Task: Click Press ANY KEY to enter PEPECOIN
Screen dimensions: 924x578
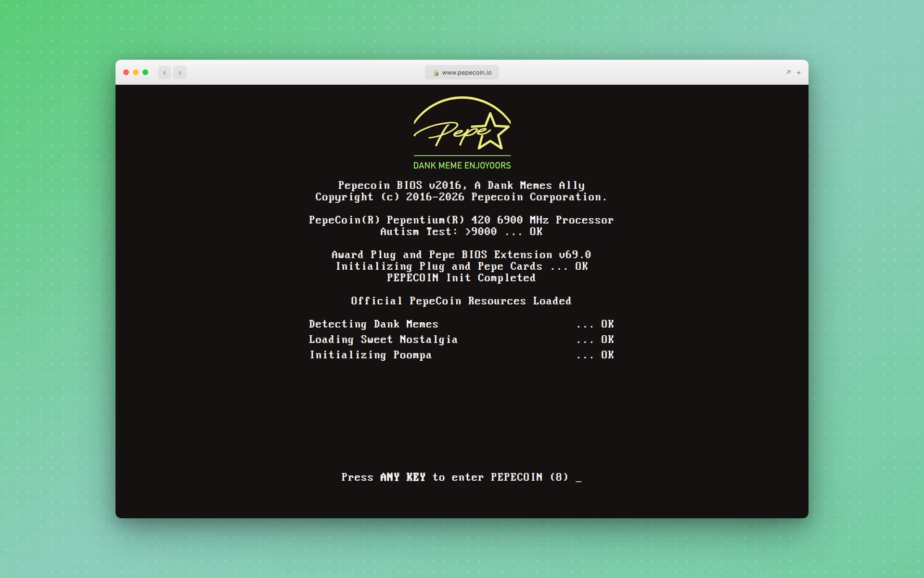Action: (x=454, y=477)
